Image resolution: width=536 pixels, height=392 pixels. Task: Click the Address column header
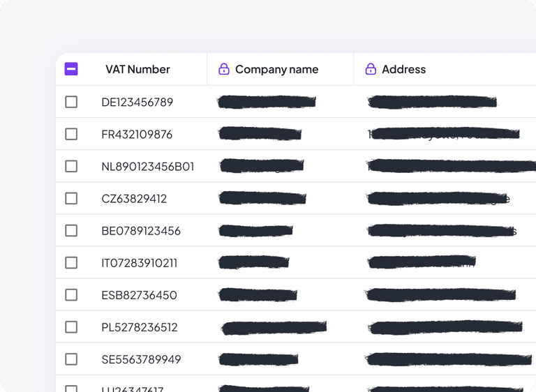click(403, 69)
